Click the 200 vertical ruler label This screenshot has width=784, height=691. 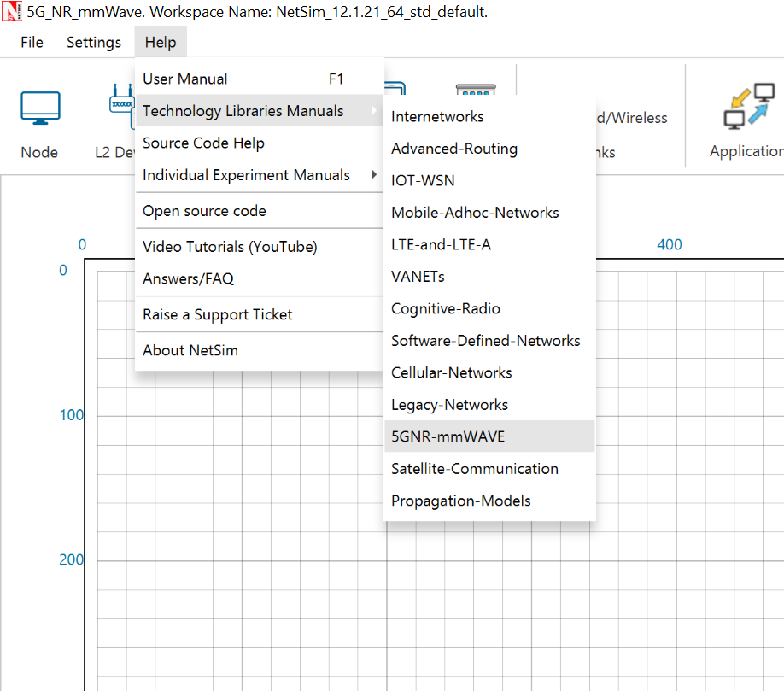tap(72, 559)
